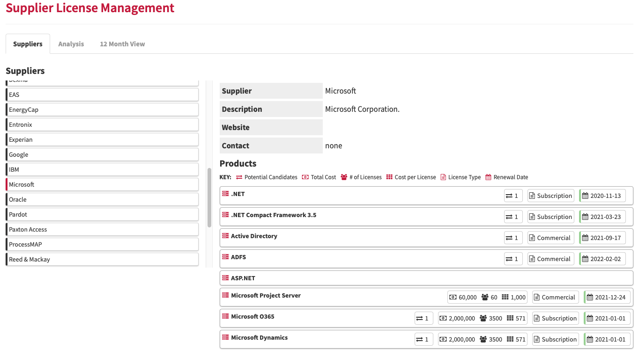Click the candidates arrows icon on .NET Compact Framework
Viewport: 639px width, 364px height.
(x=509, y=217)
